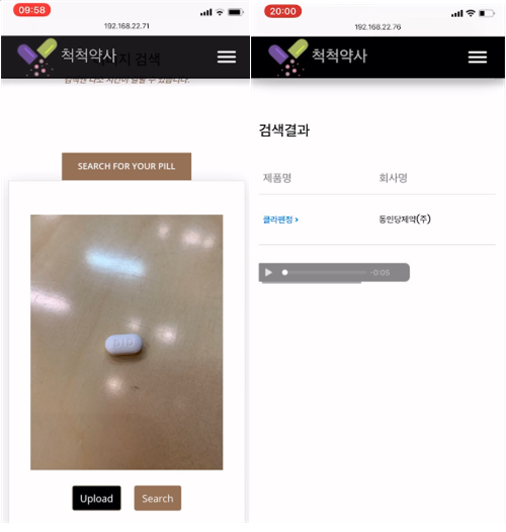Click the SEARCH FOR YOUR PILL banner
506x532 pixels.
point(126,166)
